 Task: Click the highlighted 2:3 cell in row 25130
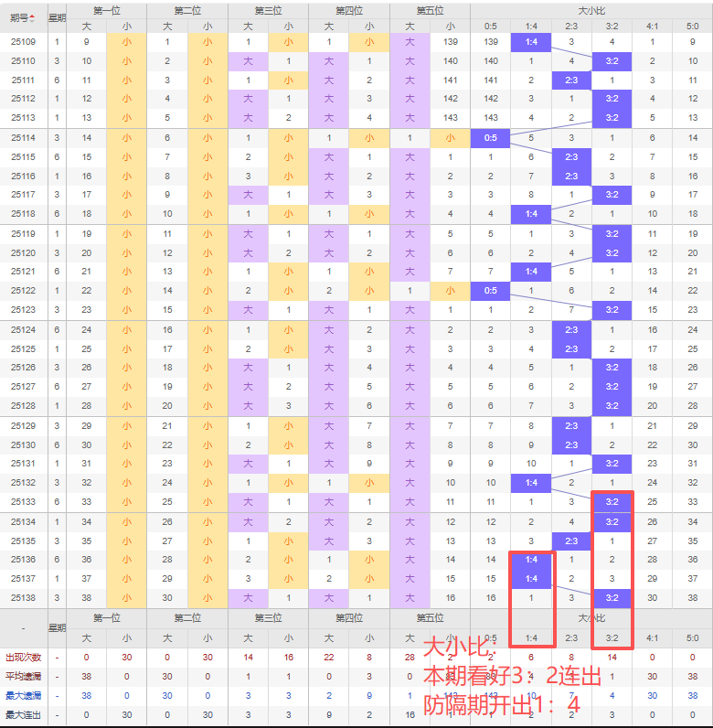(571, 445)
